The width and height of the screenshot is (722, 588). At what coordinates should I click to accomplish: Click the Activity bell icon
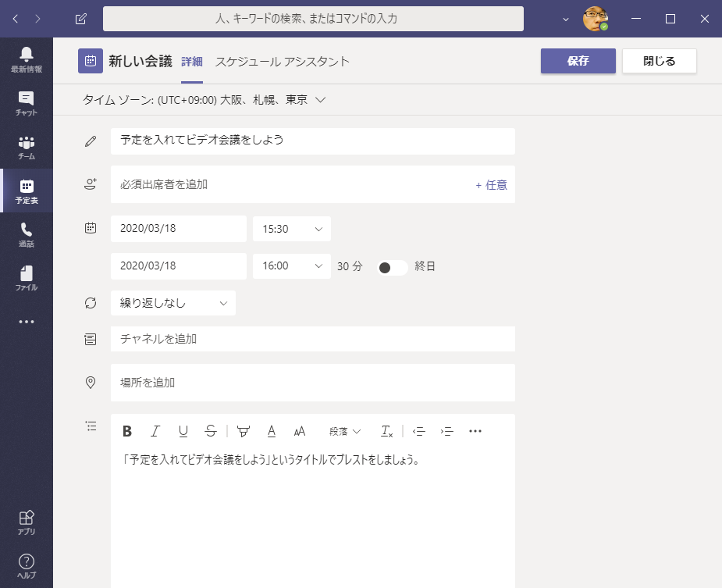coord(27,59)
